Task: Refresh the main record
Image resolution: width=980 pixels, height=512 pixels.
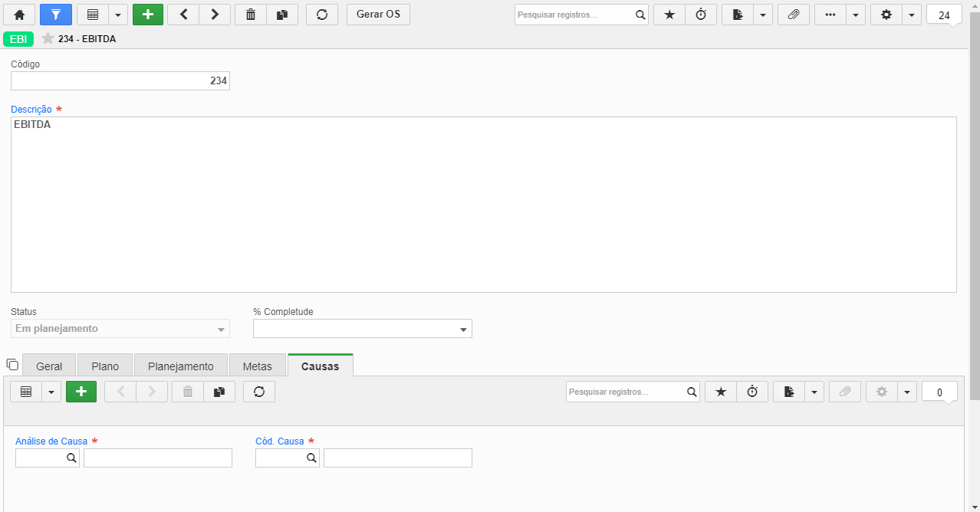Action: pyautogui.click(x=322, y=15)
